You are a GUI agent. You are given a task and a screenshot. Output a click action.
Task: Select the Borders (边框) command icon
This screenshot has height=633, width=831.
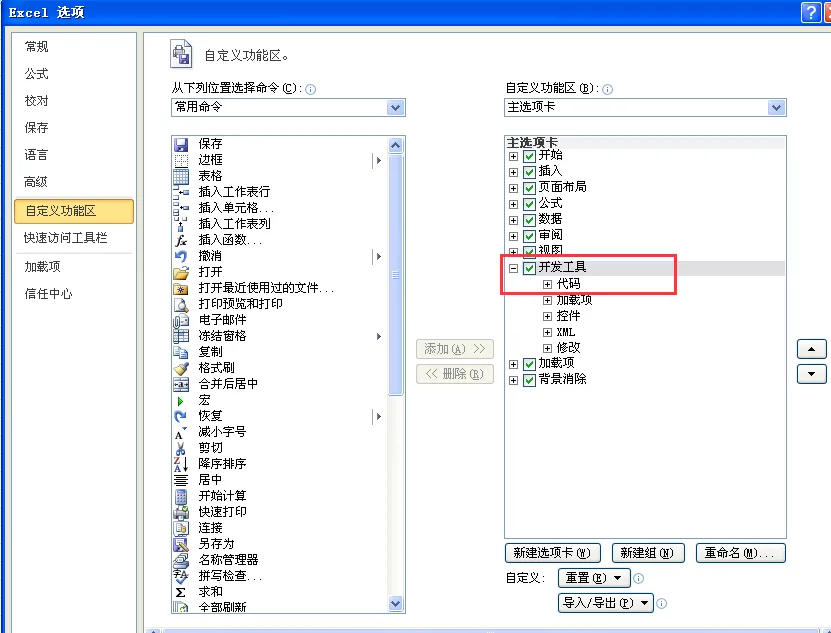(x=181, y=160)
